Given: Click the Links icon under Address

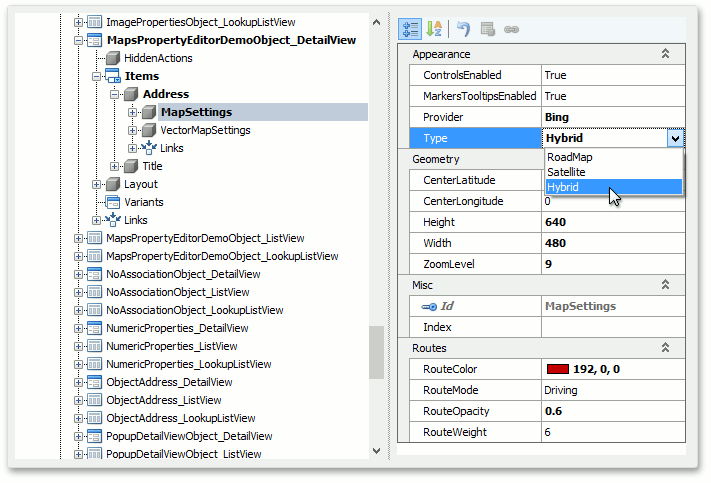Looking at the screenshot, I should coord(149,148).
